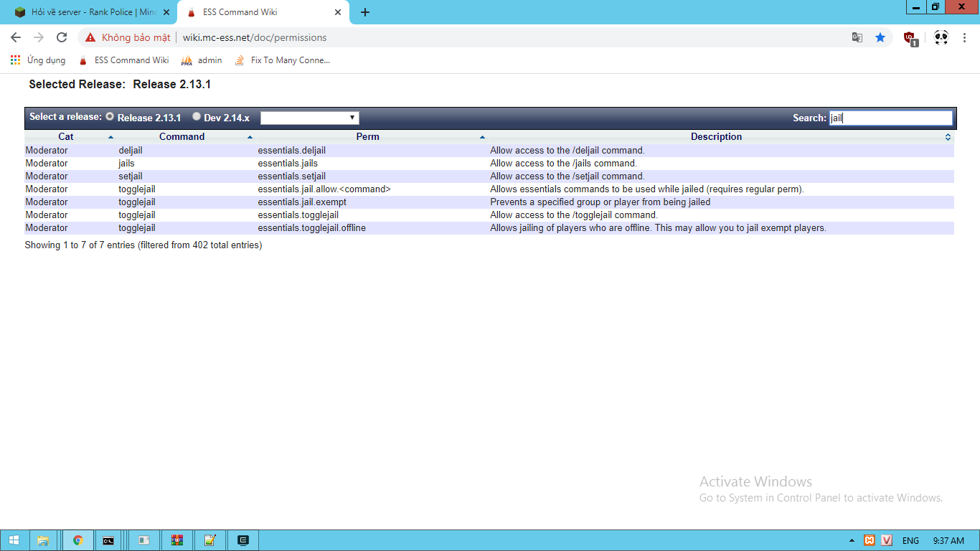Go forward to the next page
The image size is (980, 551).
39,37
